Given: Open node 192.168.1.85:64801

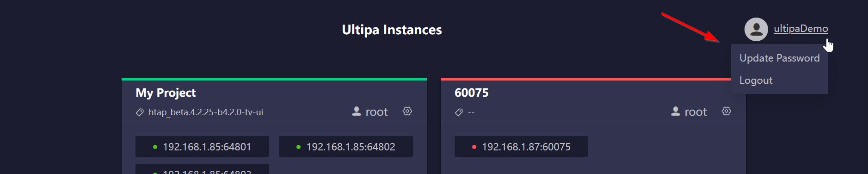Looking at the screenshot, I should (202, 147).
